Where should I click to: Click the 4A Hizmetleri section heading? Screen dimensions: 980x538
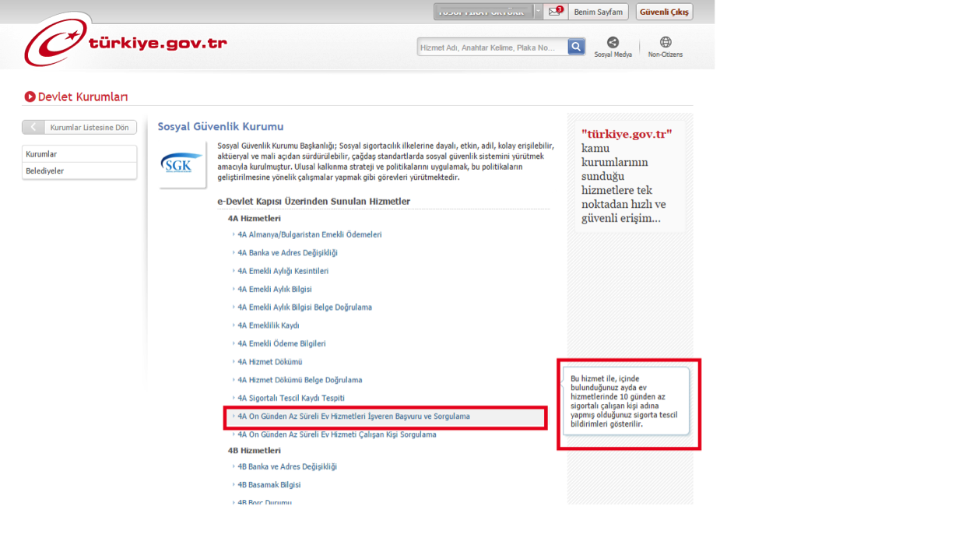click(254, 219)
